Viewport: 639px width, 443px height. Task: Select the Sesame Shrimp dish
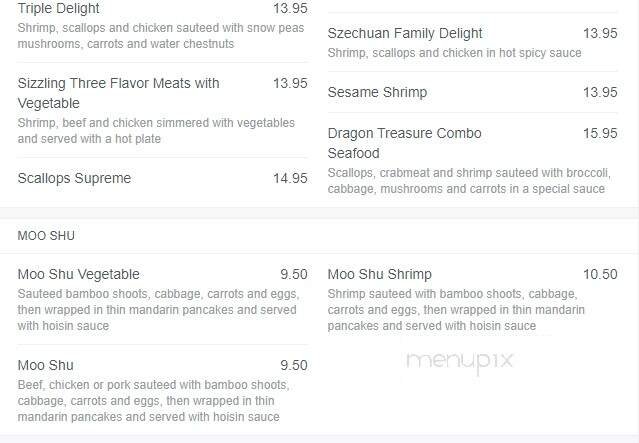(377, 92)
